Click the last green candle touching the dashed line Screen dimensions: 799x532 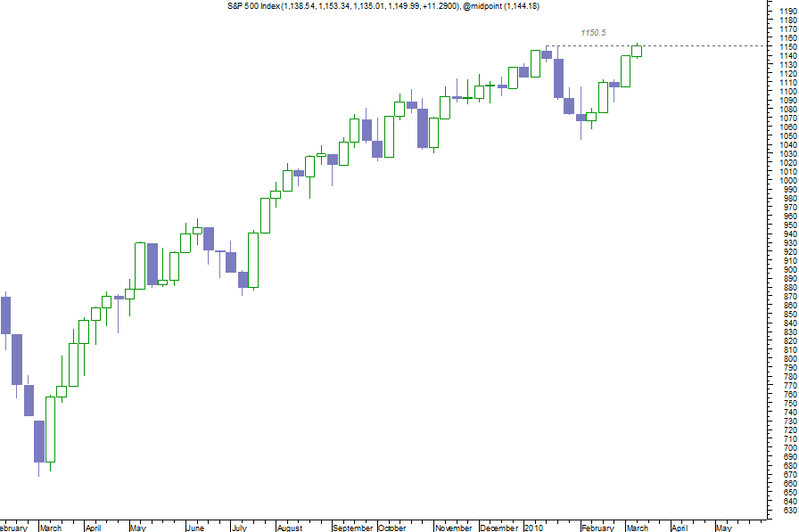pyautogui.click(x=637, y=51)
